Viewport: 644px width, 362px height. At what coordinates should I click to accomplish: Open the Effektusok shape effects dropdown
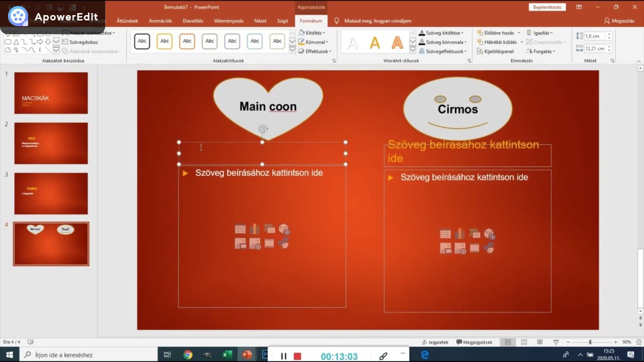[x=315, y=51]
